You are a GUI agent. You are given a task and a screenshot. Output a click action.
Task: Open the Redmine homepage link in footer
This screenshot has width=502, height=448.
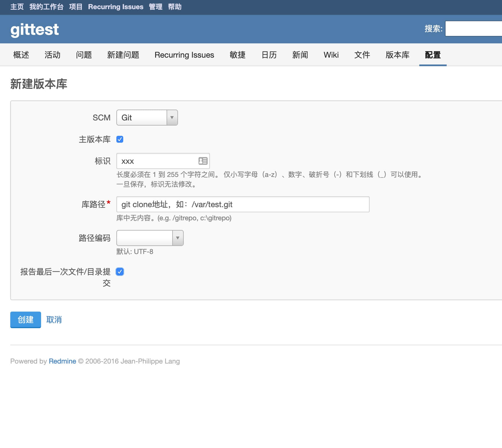pyautogui.click(x=62, y=361)
